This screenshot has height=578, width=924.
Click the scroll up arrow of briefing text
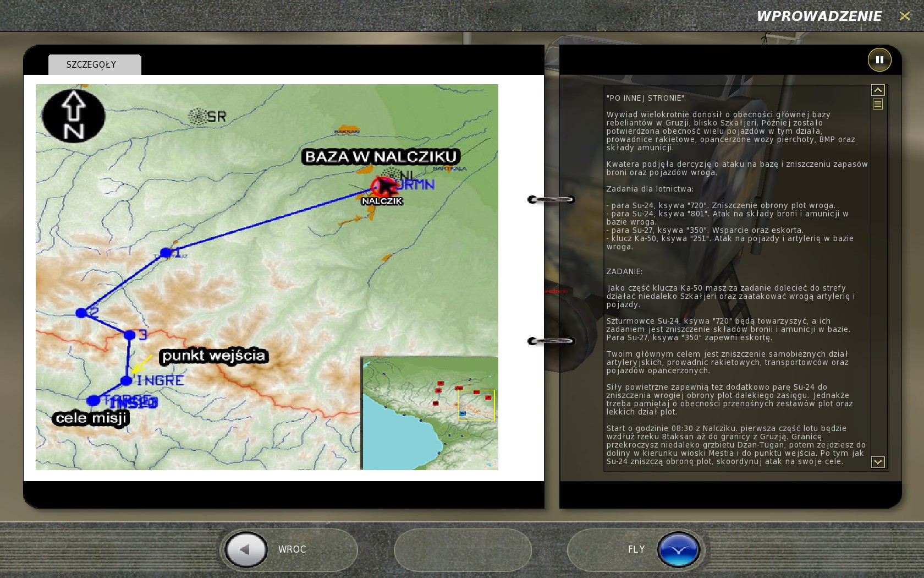pos(878,90)
